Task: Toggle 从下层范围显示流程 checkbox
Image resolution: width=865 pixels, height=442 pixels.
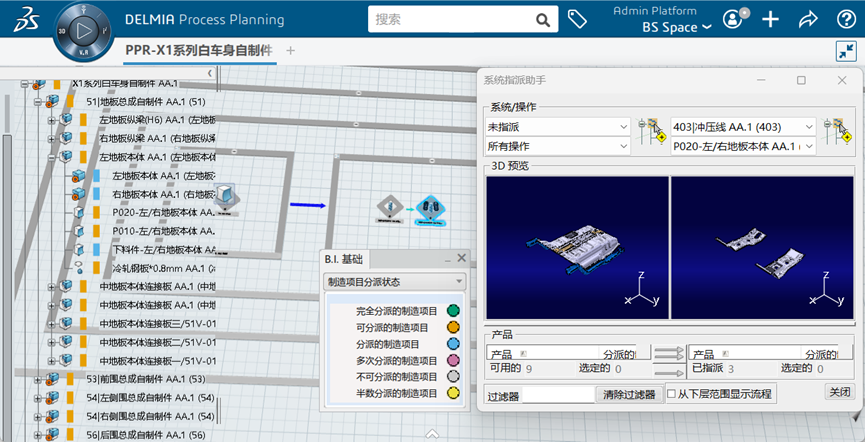Action: tap(671, 394)
